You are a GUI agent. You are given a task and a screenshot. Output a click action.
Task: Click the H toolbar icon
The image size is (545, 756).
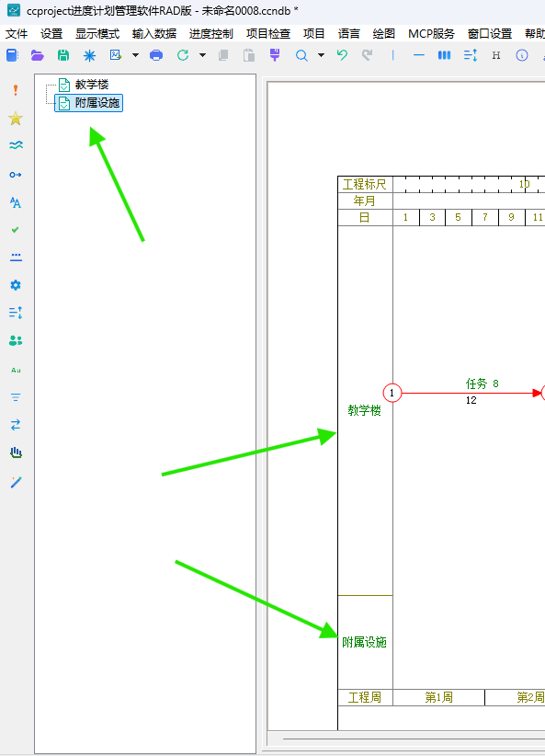coord(496,55)
